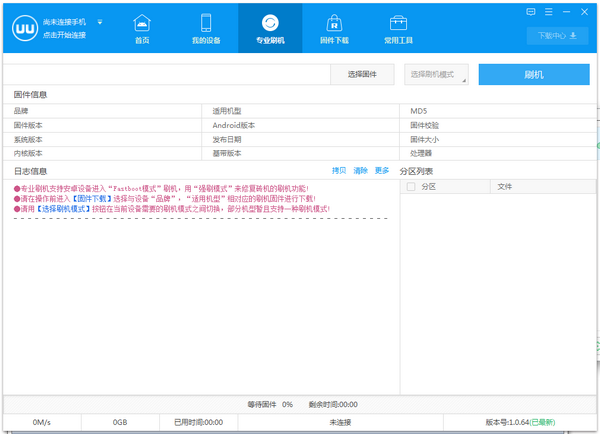This screenshot has height=434, width=600.
Task: Click the firmware path input field
Action: 167,75
